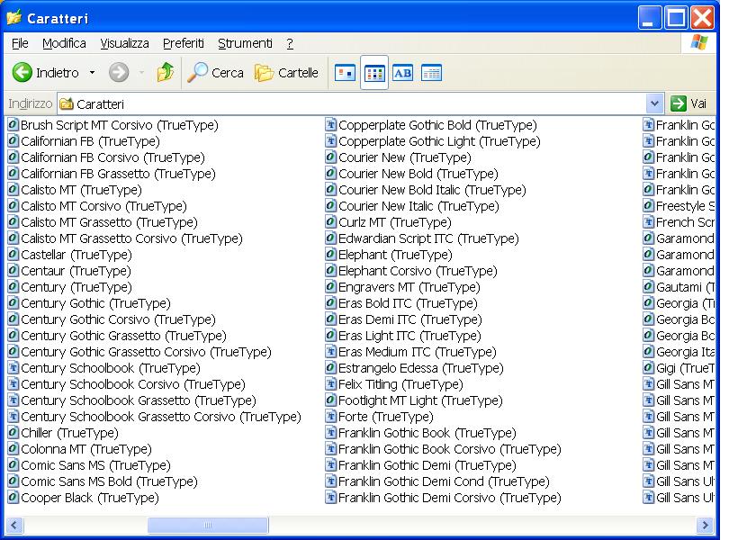Select Felix Titling font icon

tap(331, 384)
